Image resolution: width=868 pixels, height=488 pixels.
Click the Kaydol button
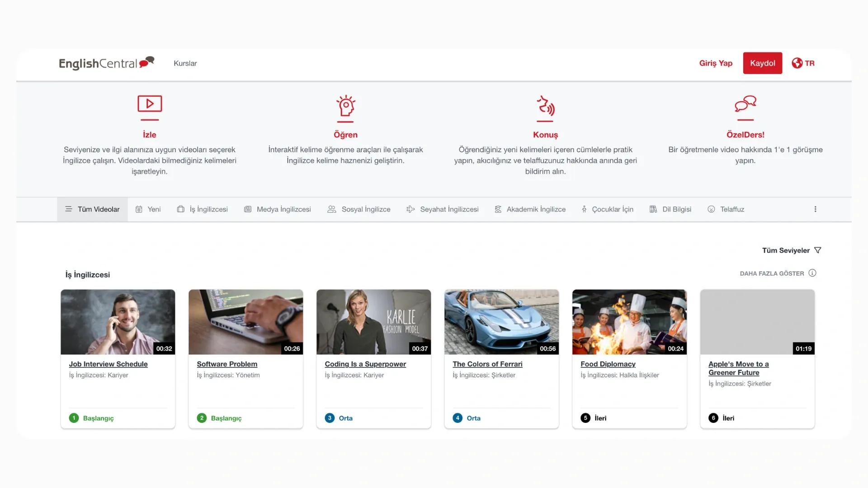763,63
